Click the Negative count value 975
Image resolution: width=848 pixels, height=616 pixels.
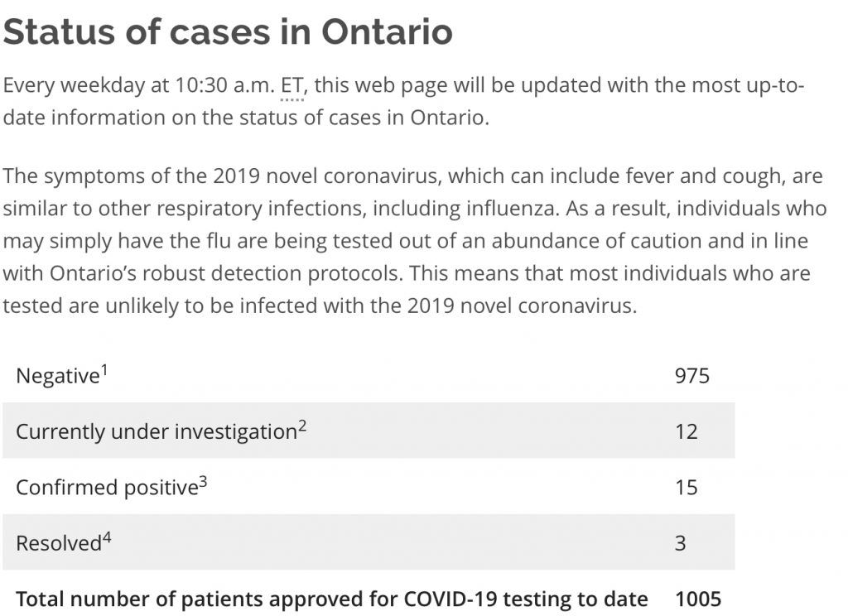coord(692,376)
